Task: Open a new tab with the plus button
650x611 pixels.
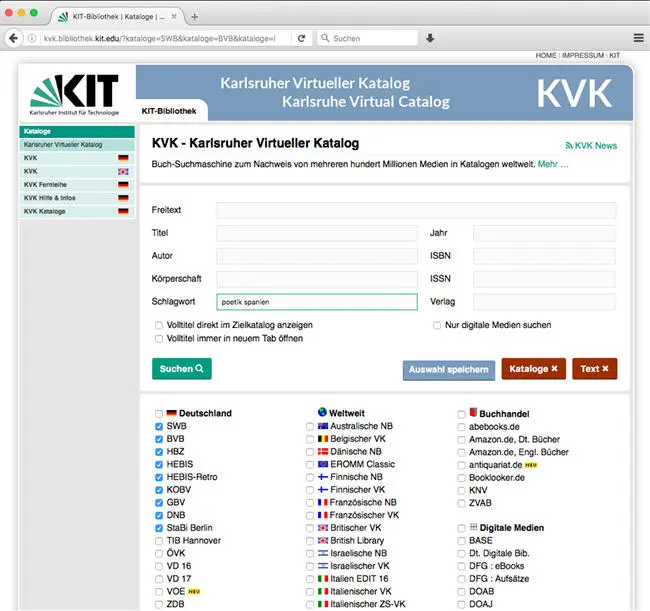Action: click(194, 17)
